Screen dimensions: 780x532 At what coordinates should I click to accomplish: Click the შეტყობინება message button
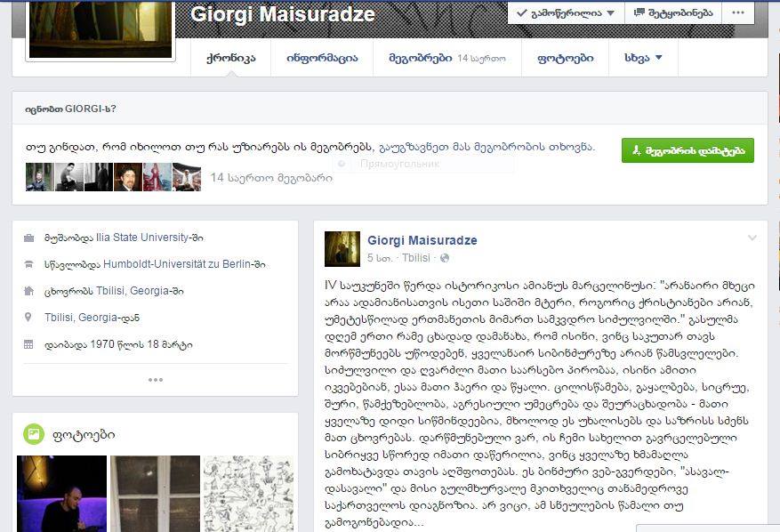[x=673, y=13]
